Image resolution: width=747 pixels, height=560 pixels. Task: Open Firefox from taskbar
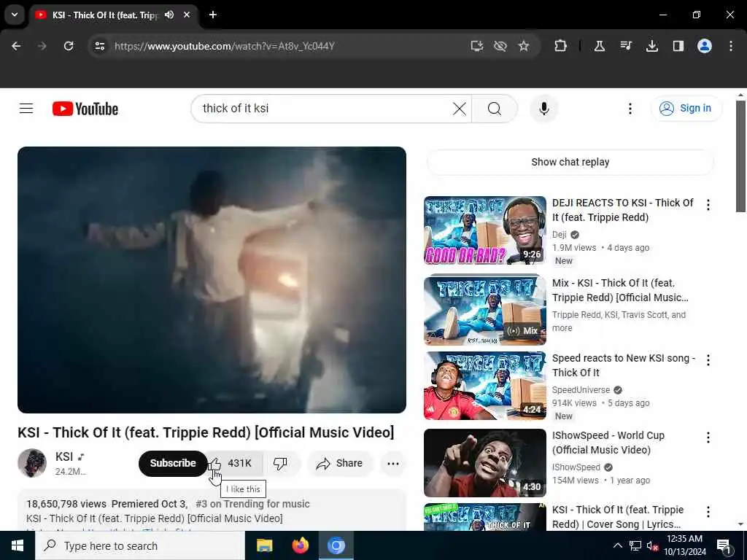pyautogui.click(x=300, y=545)
